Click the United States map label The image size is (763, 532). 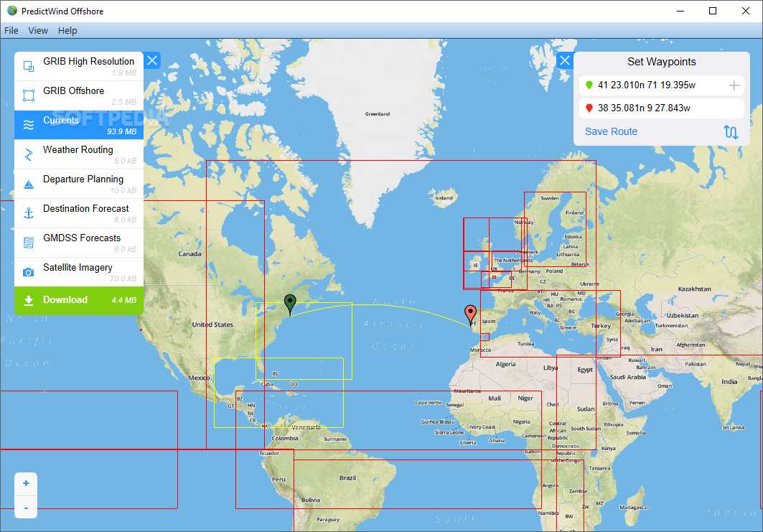coord(212,325)
